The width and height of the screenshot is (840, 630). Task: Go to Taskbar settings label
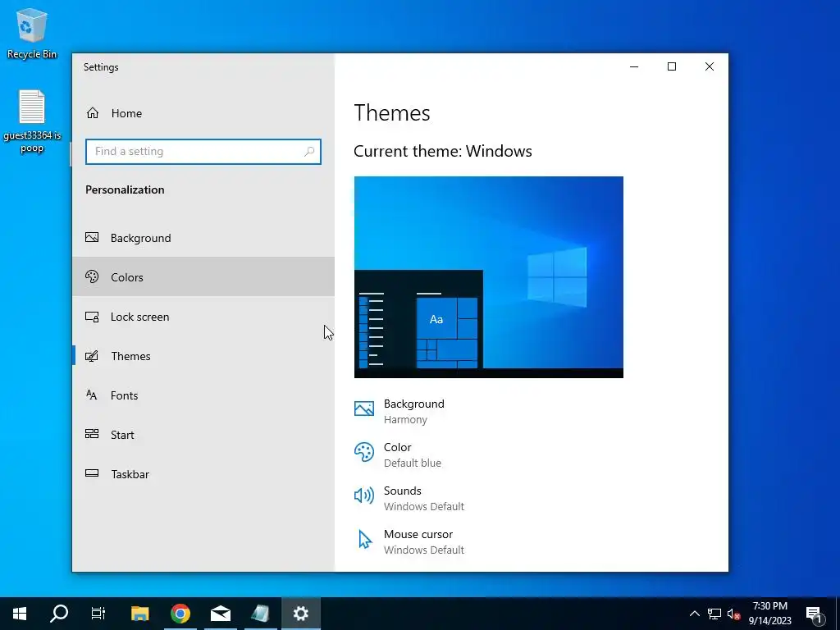pyautogui.click(x=130, y=474)
